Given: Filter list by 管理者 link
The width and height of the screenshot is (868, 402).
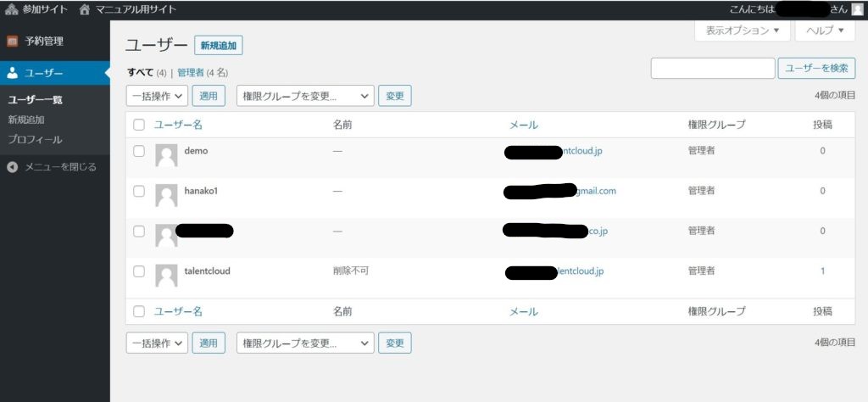Looking at the screenshot, I should coord(191,73).
